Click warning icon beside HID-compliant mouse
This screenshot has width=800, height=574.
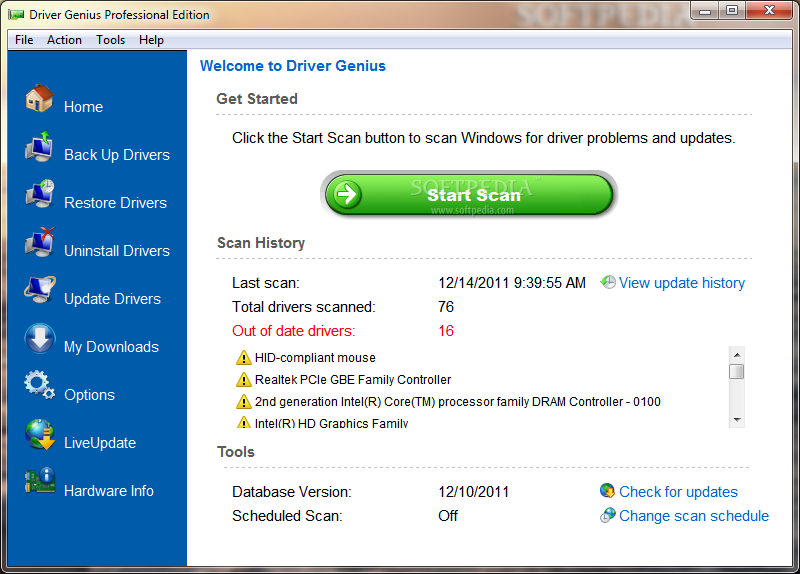pos(244,358)
